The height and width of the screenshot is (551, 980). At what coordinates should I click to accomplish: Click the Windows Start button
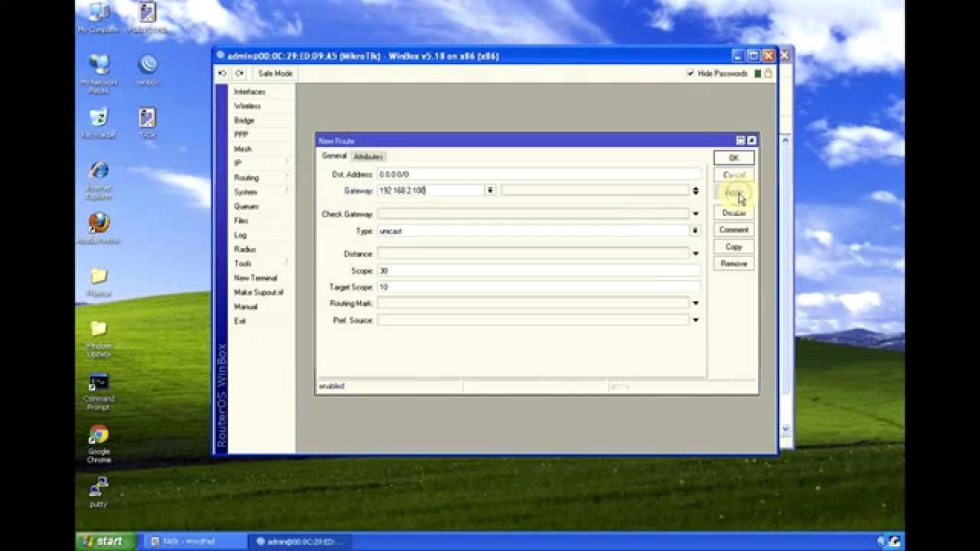point(106,541)
